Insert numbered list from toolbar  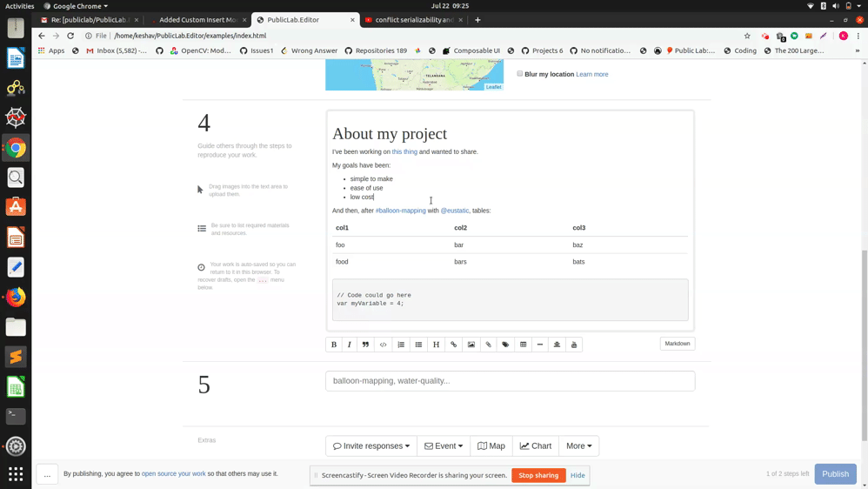[x=401, y=345]
